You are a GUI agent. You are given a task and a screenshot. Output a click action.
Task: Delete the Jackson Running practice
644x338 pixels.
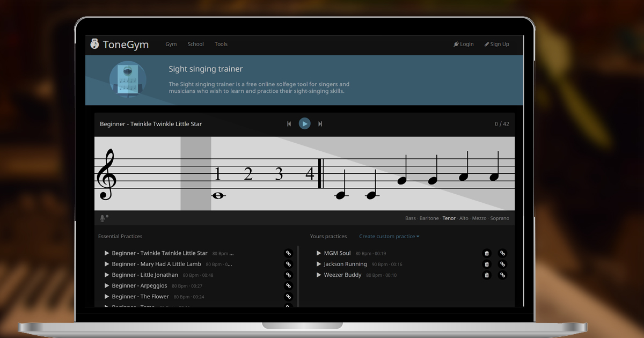coord(487,264)
